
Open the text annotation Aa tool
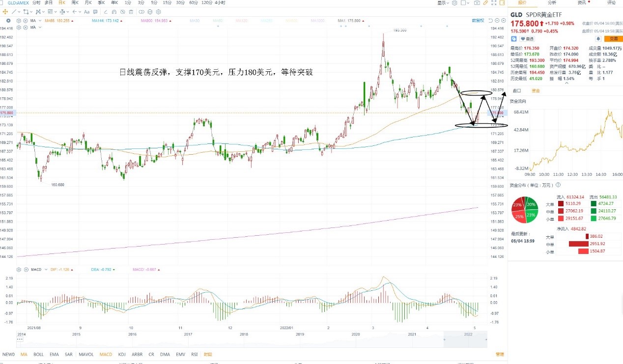tap(86, 12)
